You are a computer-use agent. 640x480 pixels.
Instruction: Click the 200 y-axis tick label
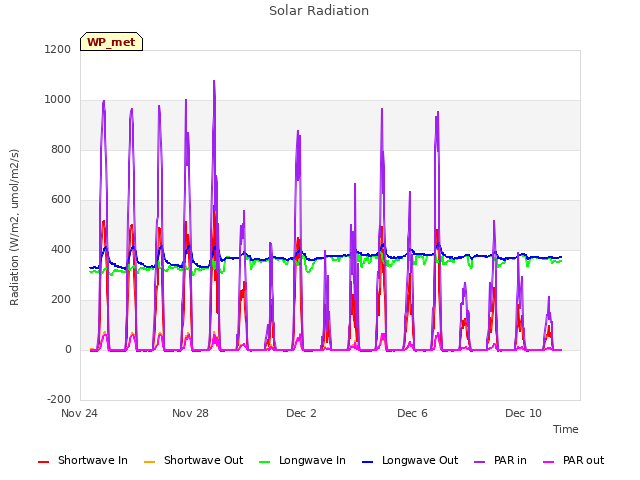[x=61, y=300]
